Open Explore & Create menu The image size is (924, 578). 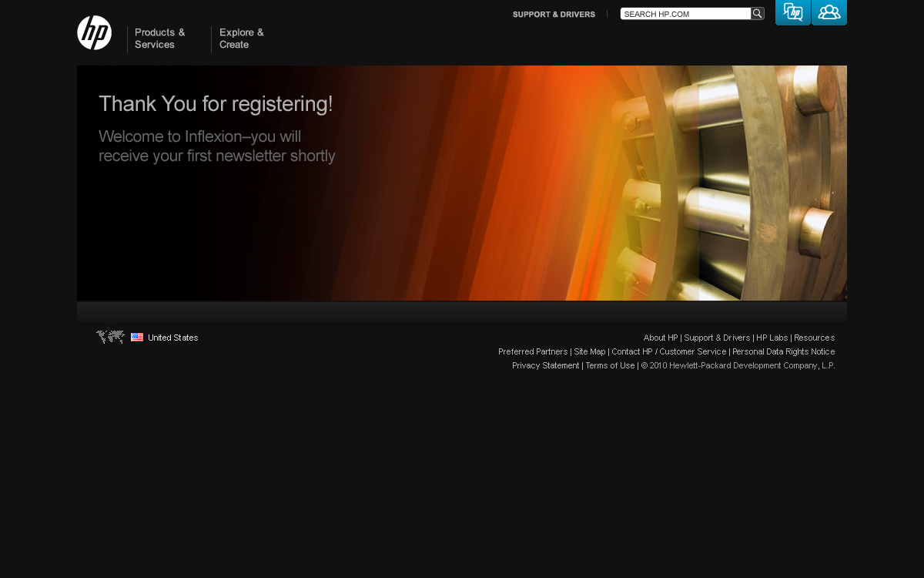click(242, 39)
